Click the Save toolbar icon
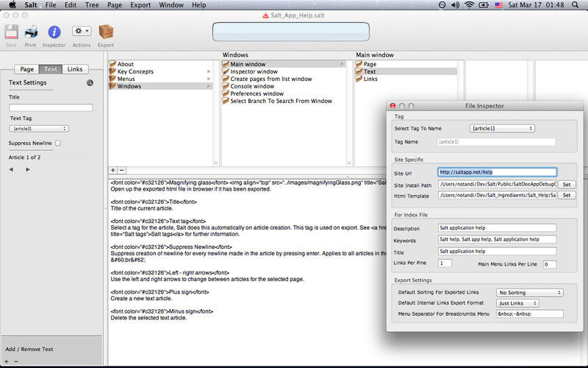Viewport: 588px width, 368px height. [11, 32]
